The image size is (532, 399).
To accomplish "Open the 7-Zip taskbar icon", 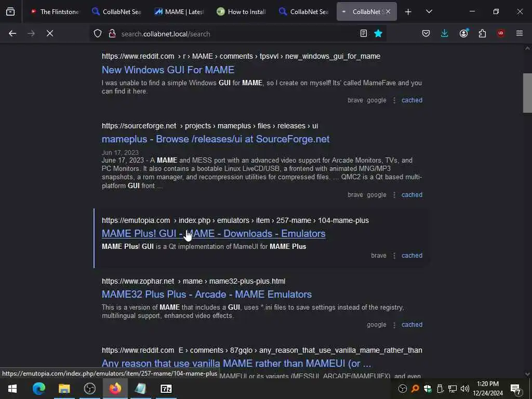I will 166,389.
